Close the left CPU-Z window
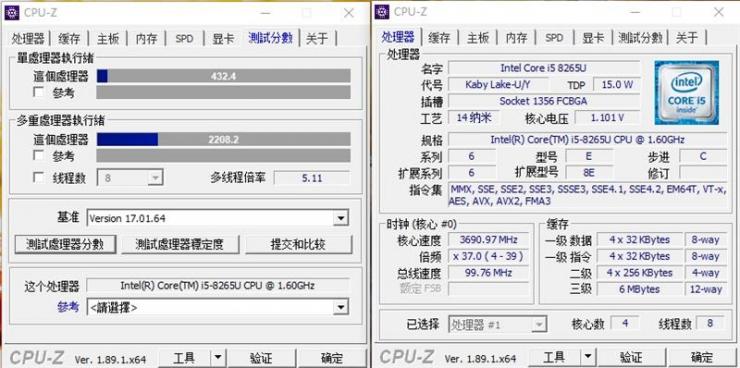 [349, 13]
